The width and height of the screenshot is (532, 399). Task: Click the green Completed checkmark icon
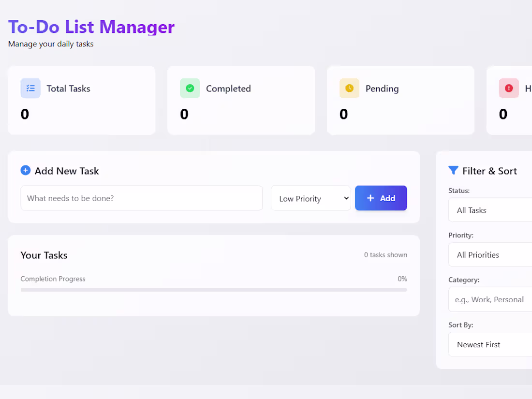pos(190,89)
